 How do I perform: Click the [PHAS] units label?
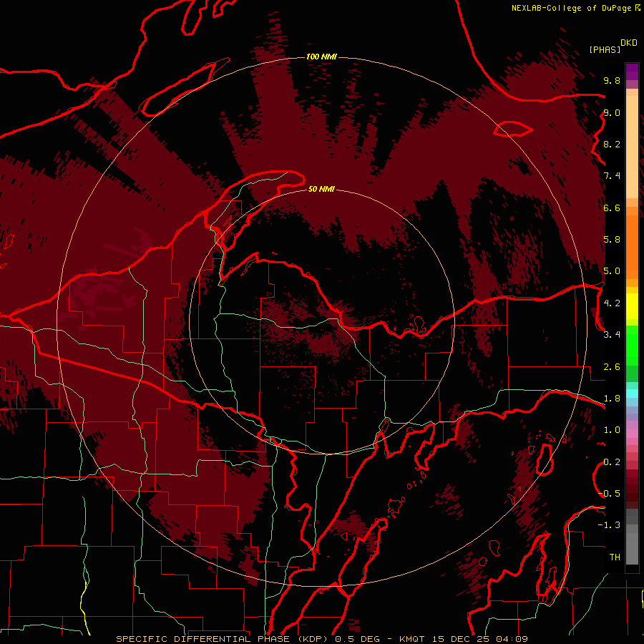point(605,49)
